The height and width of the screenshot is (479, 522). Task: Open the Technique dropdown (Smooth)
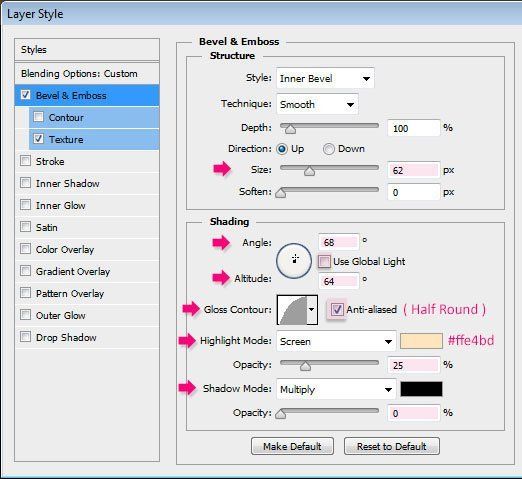point(317,104)
